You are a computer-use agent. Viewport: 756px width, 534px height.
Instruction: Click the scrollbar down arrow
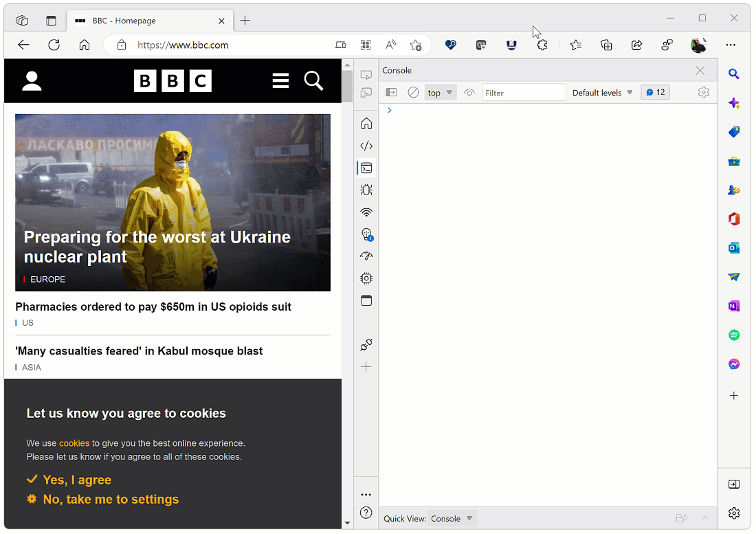[x=347, y=522]
